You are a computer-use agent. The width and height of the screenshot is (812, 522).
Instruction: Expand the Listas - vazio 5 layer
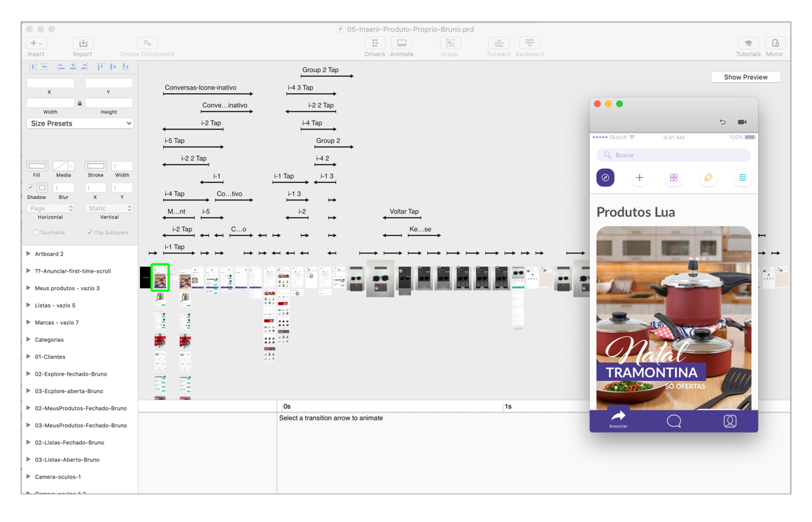[29, 305]
